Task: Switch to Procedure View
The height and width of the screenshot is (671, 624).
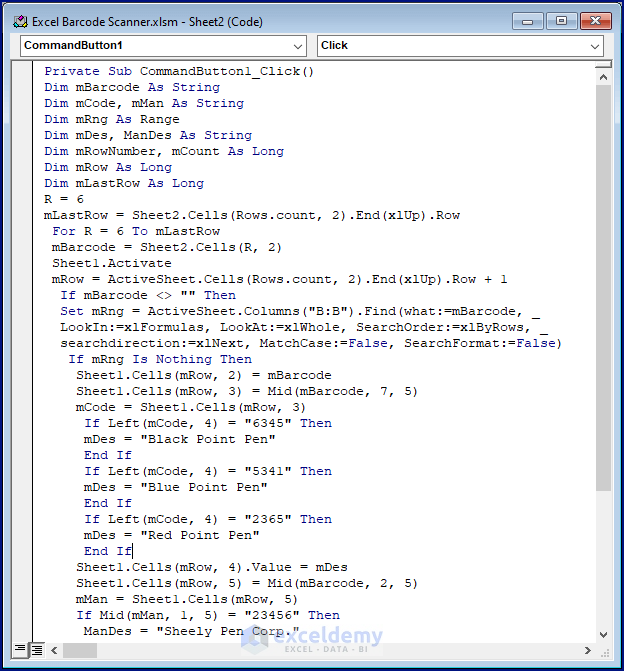Action: [20, 650]
